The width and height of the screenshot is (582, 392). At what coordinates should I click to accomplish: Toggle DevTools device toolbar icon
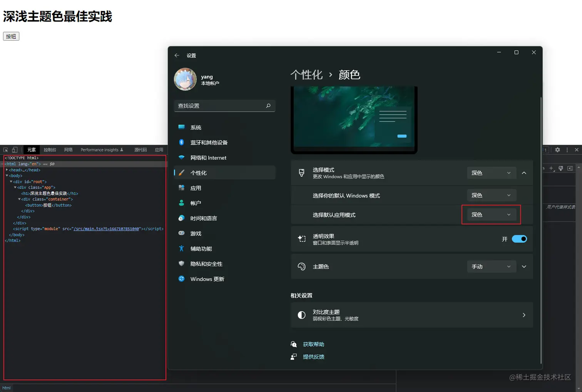[x=15, y=150]
